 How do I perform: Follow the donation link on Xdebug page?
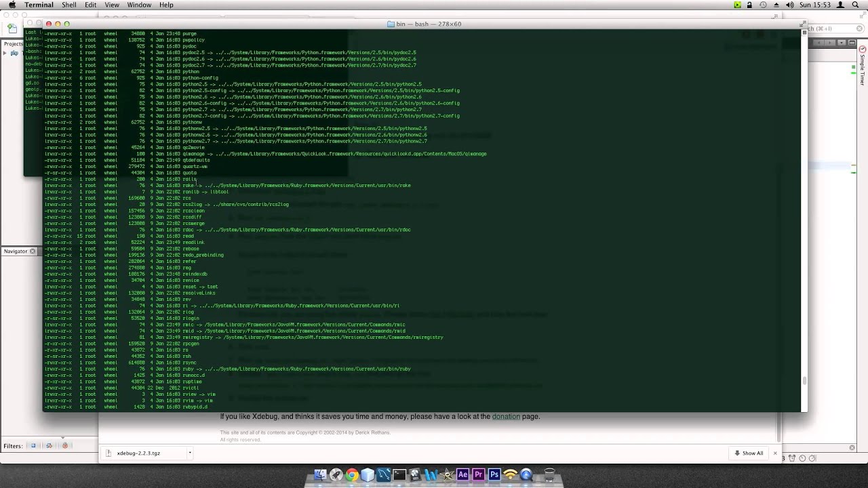click(506, 416)
